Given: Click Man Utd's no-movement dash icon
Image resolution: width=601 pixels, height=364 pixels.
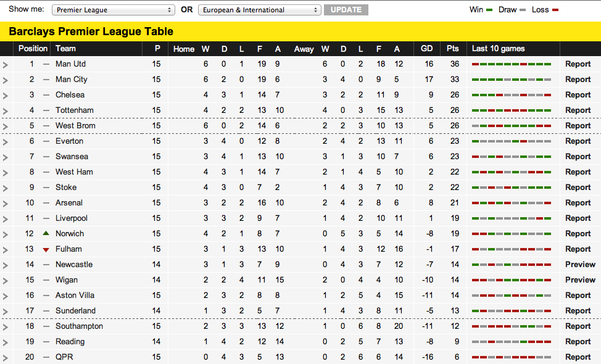Looking at the screenshot, I should coord(46,64).
